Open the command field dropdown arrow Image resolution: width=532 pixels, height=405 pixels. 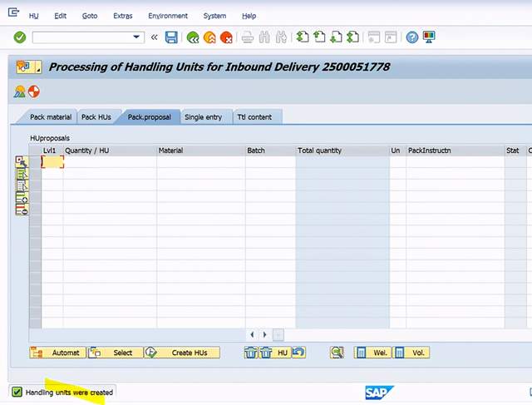point(137,37)
